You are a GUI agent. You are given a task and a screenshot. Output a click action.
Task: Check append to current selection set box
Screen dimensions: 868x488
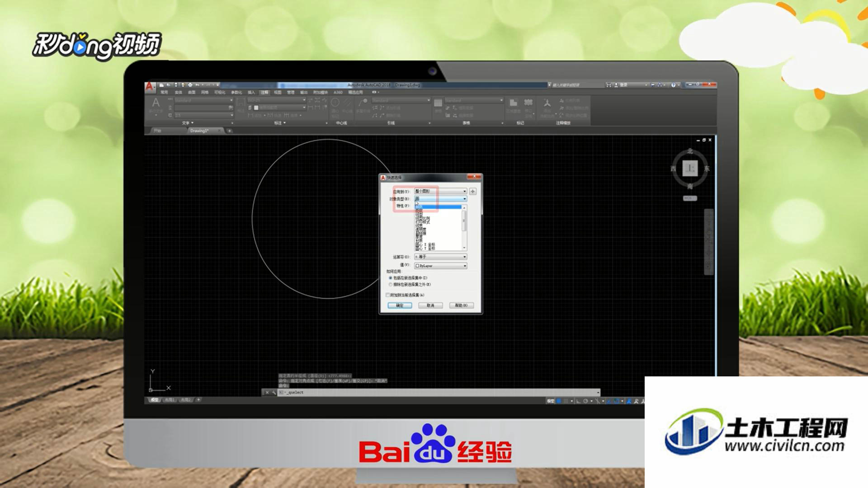pos(388,295)
